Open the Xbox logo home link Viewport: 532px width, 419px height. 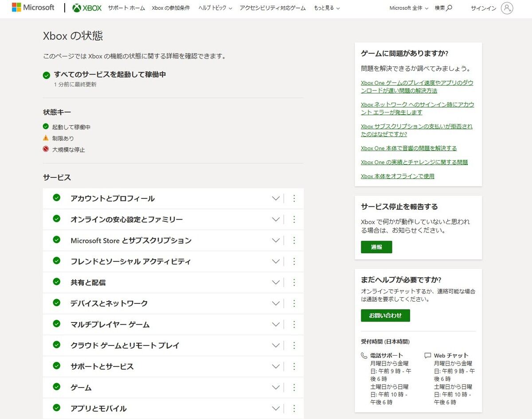click(87, 8)
